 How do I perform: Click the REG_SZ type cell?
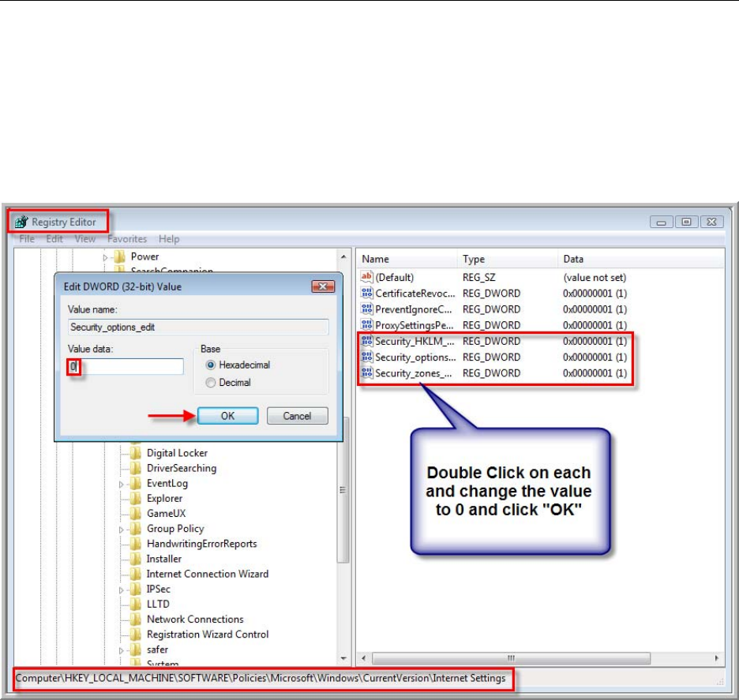[x=478, y=278]
